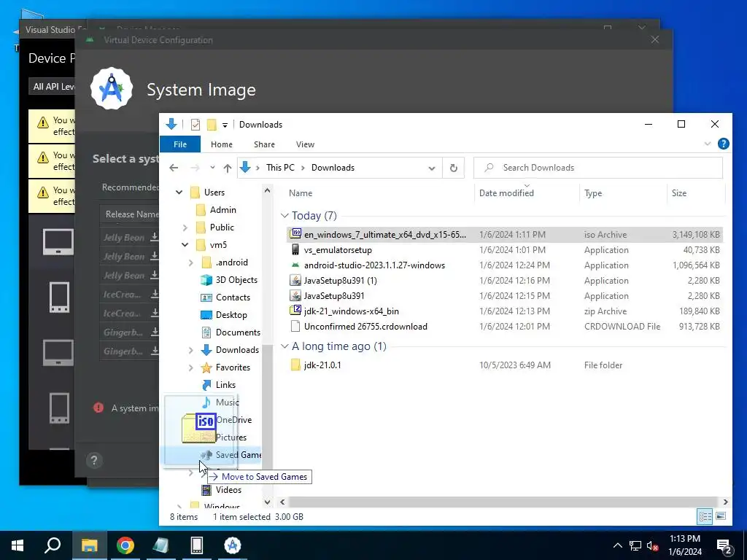Go back with the Back arrow
Screen dimensions: 747x560
(174, 168)
